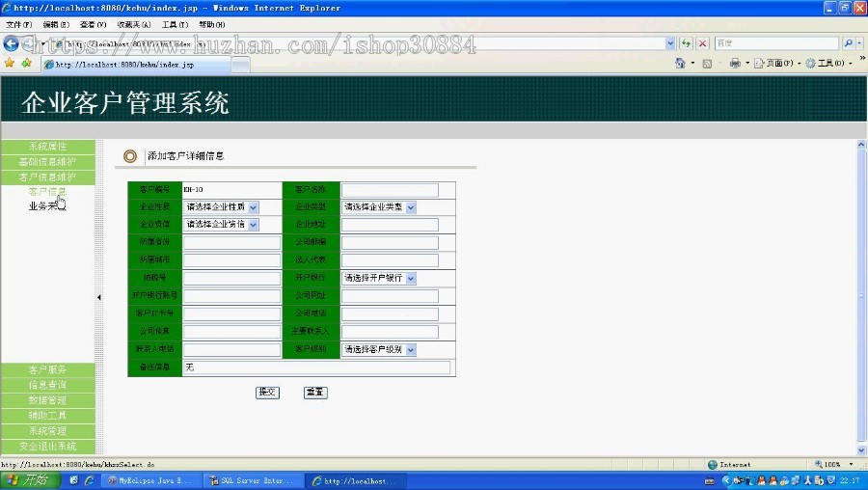
Task: Open the 请选择客户级别 dropdown
Action: (x=379, y=349)
